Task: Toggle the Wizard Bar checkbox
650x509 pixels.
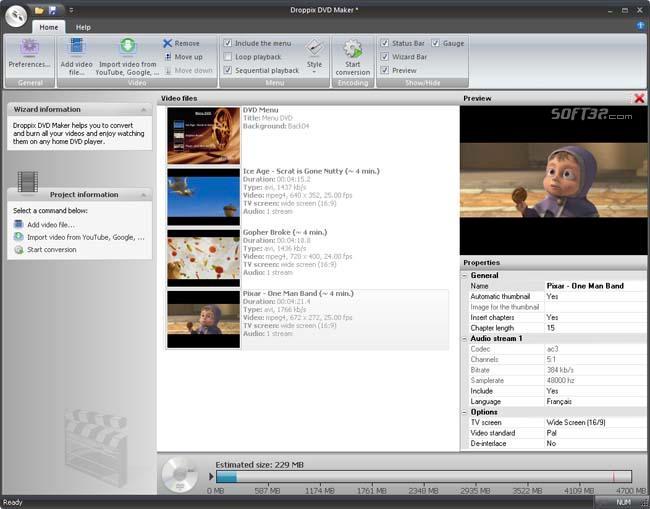Action: [385, 57]
